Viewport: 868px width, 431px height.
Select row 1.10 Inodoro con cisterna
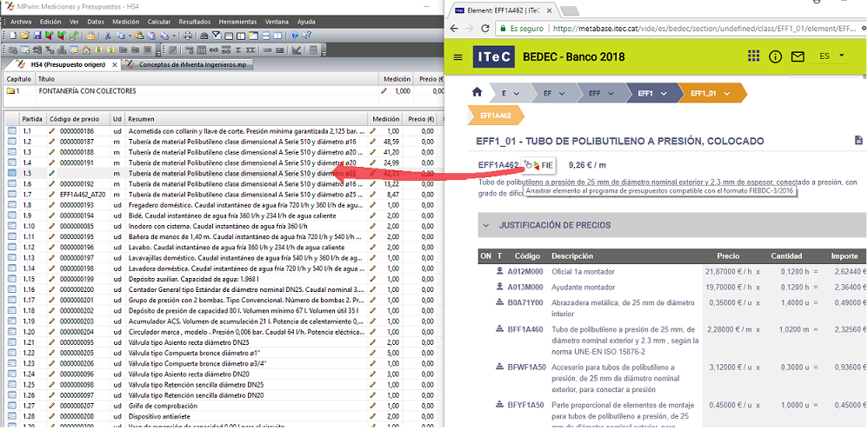click(224, 226)
